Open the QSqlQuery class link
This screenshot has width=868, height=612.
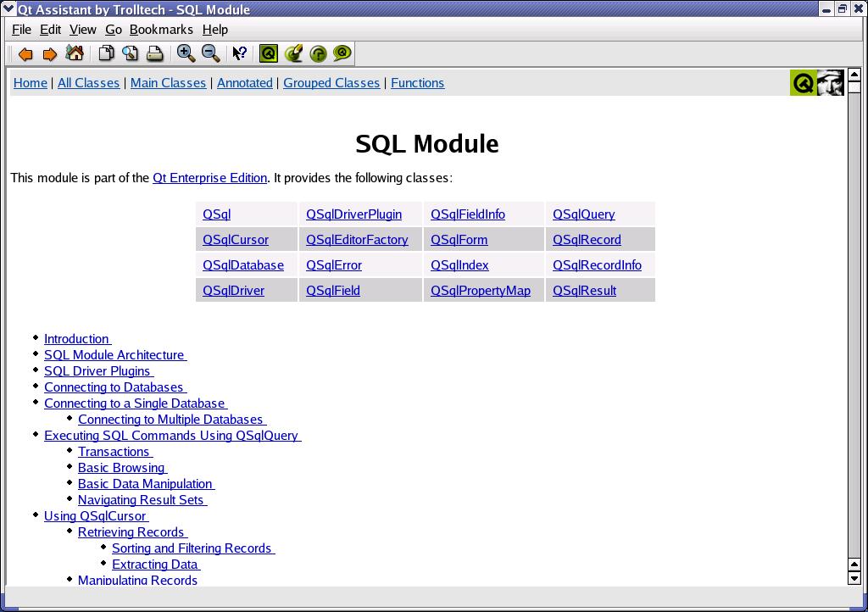point(583,214)
